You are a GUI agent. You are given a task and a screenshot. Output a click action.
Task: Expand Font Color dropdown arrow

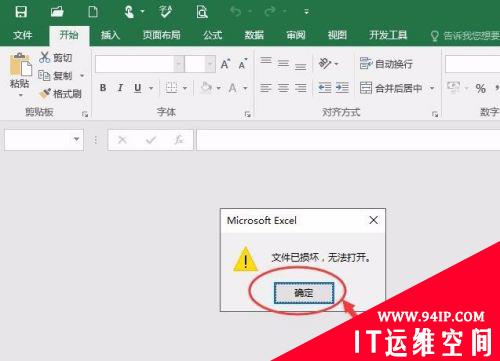click(x=245, y=88)
